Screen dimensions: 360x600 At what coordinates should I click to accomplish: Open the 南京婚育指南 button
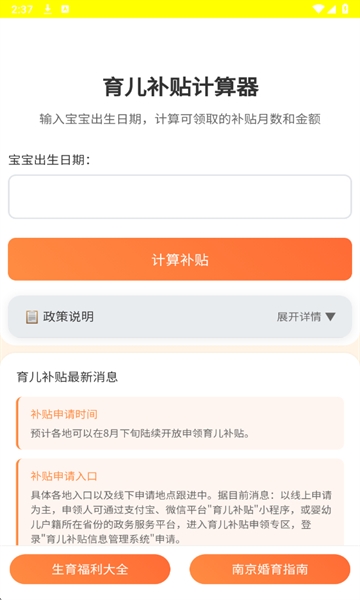tap(270, 569)
